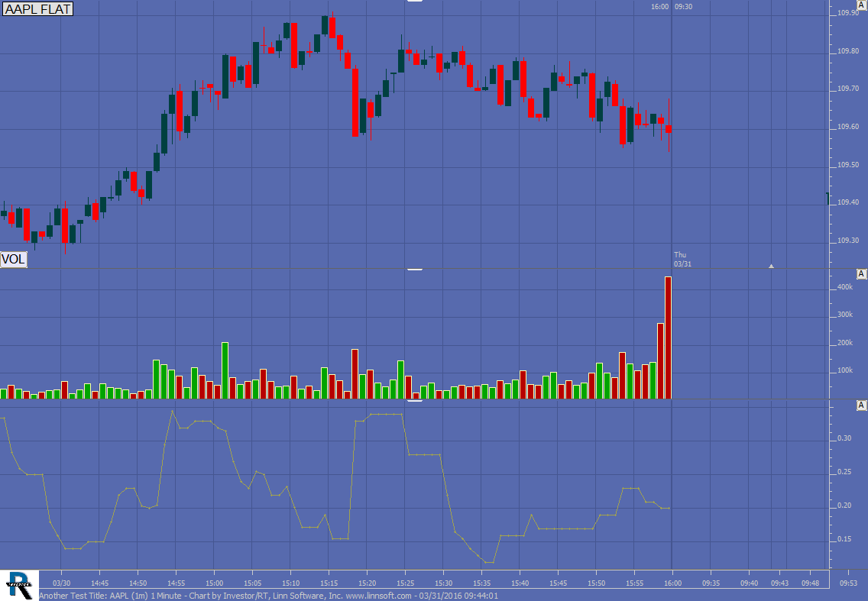Image resolution: width=868 pixels, height=601 pixels.
Task: Click the VOL pane label button
Action: tap(14, 259)
